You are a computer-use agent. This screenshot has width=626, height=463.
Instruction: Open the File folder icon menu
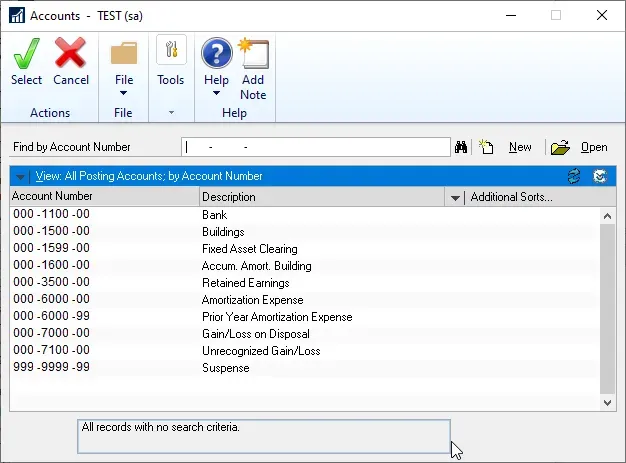(x=124, y=53)
